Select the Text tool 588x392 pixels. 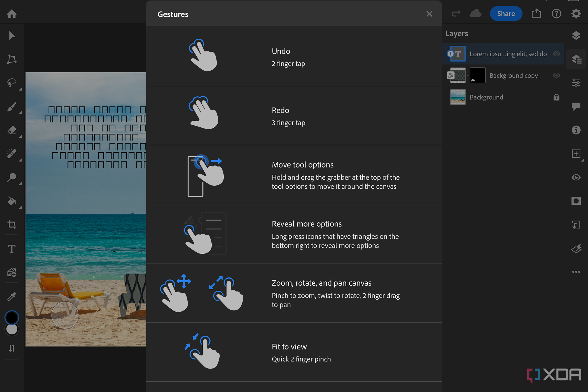[x=12, y=249]
